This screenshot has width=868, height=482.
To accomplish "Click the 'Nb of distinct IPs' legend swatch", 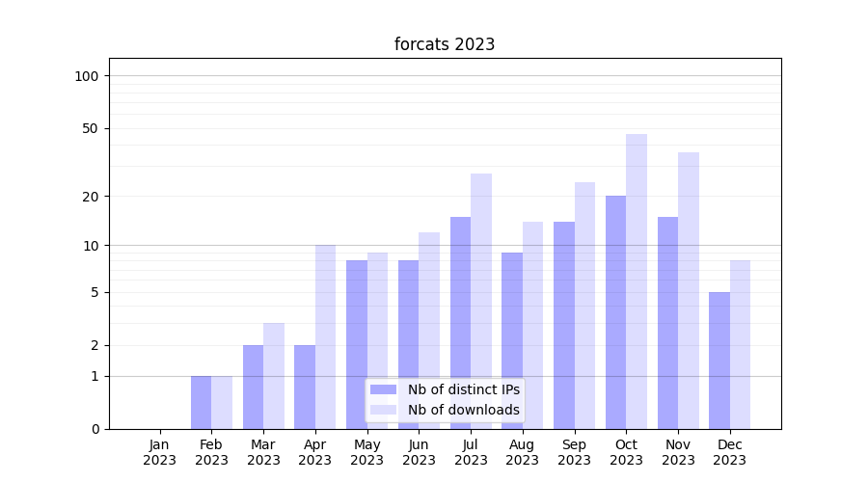I will point(383,389).
